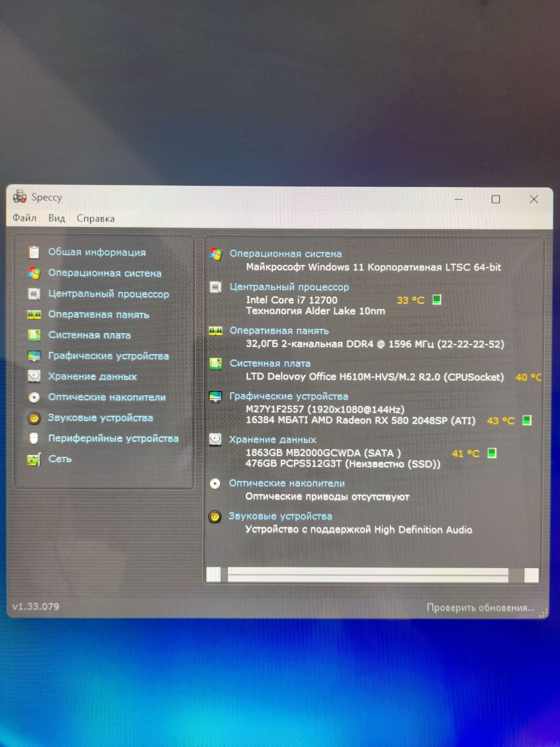The height and width of the screenshot is (747, 560).
Task: Click the storage temperature value 41 °C
Action: 466,454
